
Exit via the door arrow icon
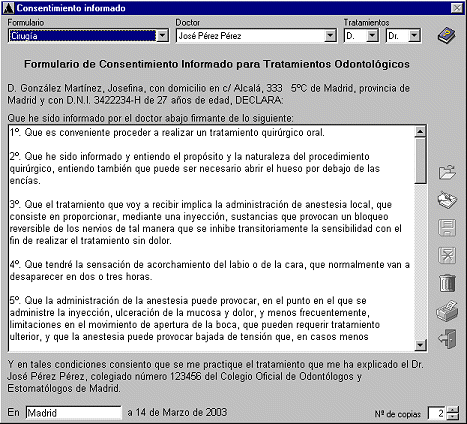tap(447, 339)
